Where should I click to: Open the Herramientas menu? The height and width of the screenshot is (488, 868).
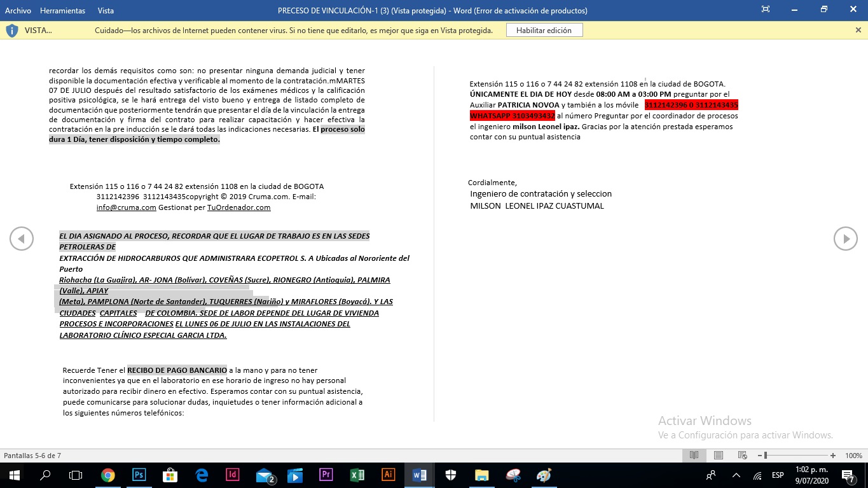pyautogui.click(x=62, y=11)
